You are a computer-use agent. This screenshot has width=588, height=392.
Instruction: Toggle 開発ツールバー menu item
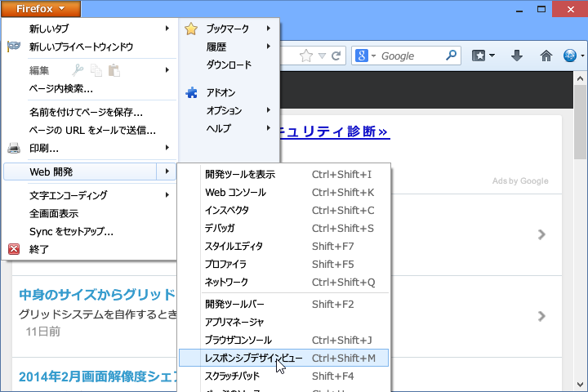tap(284, 305)
